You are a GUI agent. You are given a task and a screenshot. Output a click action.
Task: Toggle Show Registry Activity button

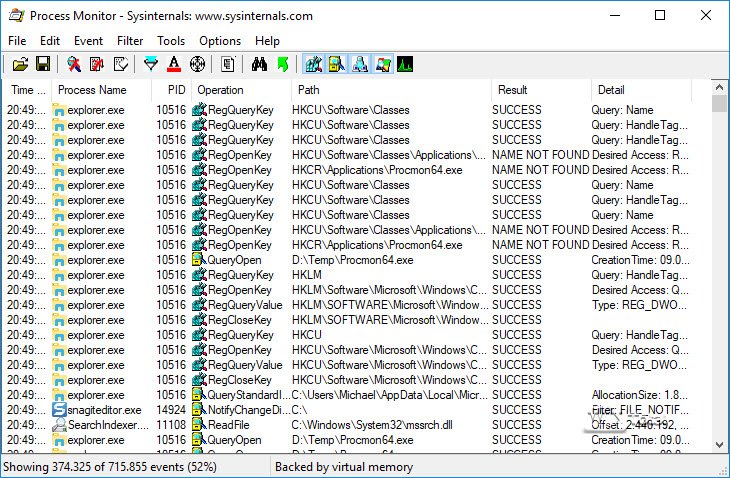pos(314,65)
